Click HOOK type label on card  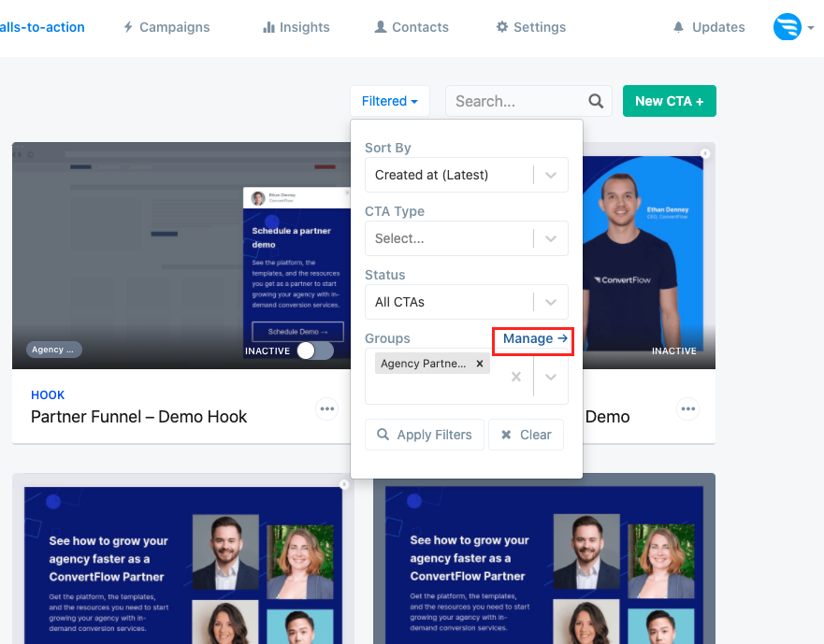tap(48, 395)
